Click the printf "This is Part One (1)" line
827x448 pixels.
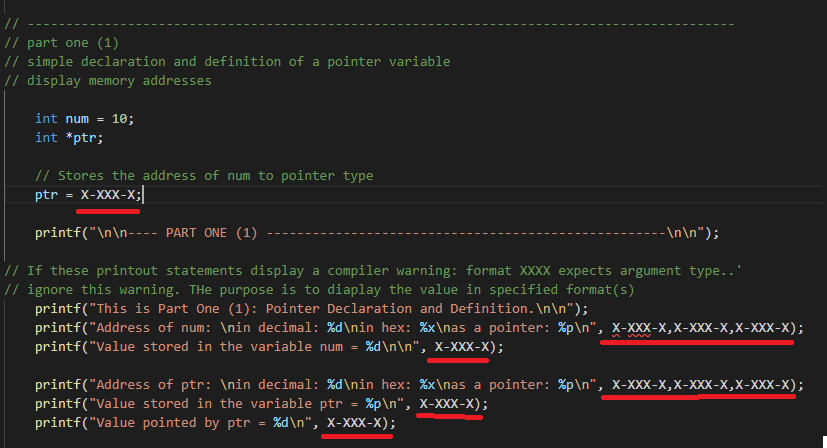pyautogui.click(x=311, y=309)
